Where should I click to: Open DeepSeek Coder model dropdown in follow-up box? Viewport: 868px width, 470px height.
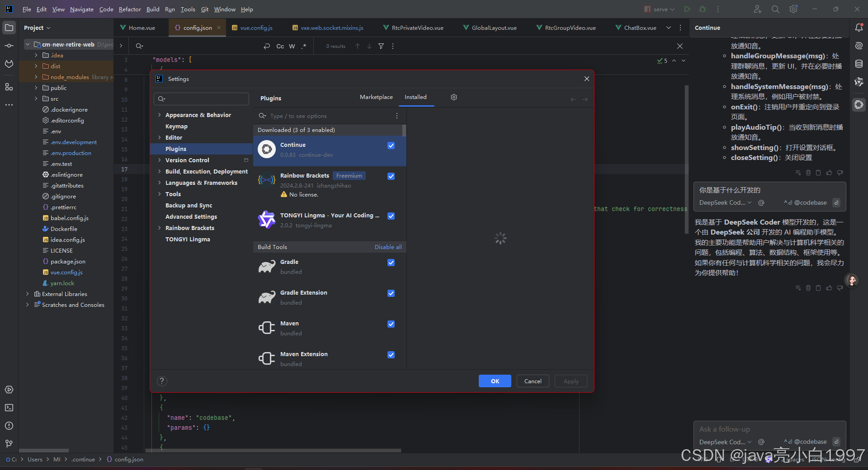(725, 442)
